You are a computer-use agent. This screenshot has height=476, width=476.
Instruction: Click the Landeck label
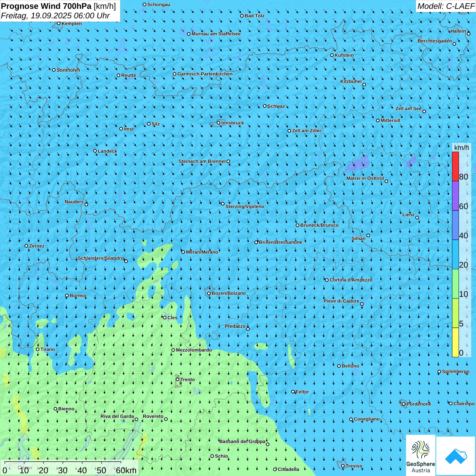coord(107,151)
